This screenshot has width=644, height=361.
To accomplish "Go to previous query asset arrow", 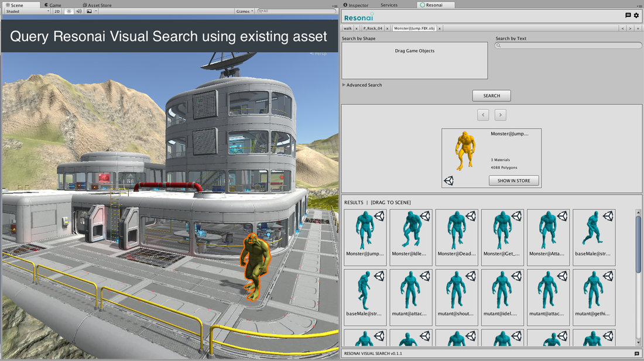I will [x=483, y=115].
